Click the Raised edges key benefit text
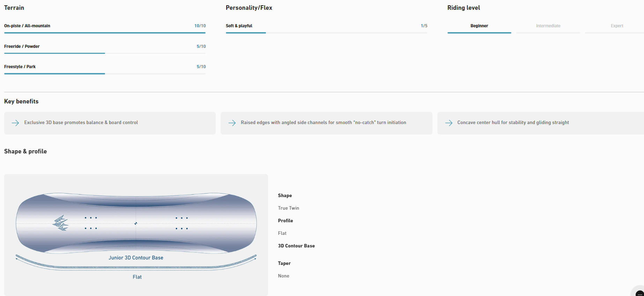 323,123
